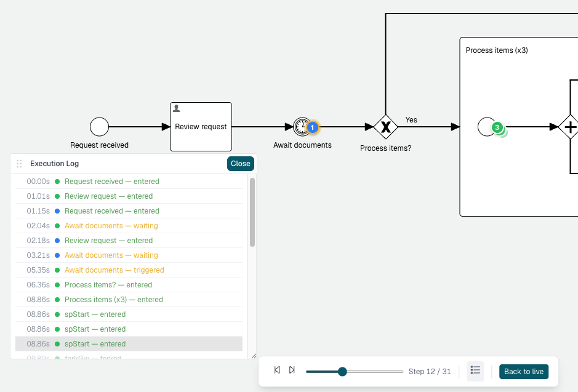Advance to next execution step
Screen dimensions: 578x392
click(x=292, y=370)
